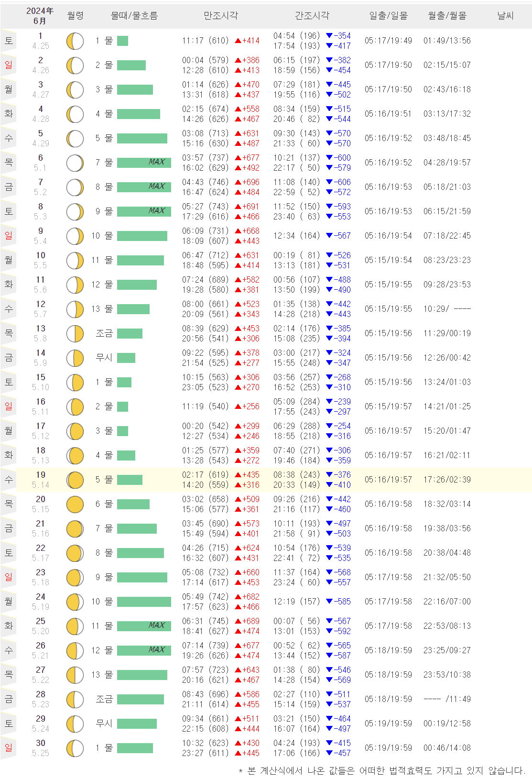Click the 7 물 label on June 6

coord(104,163)
